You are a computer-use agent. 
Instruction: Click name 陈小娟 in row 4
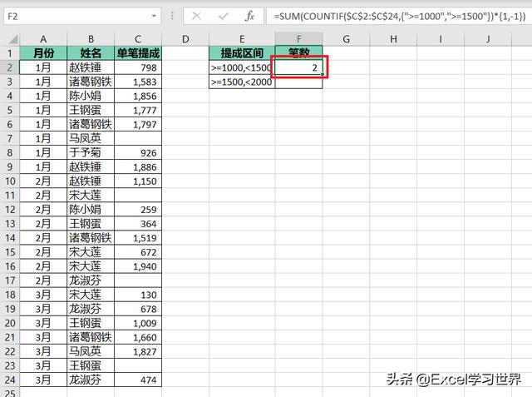click(91, 96)
